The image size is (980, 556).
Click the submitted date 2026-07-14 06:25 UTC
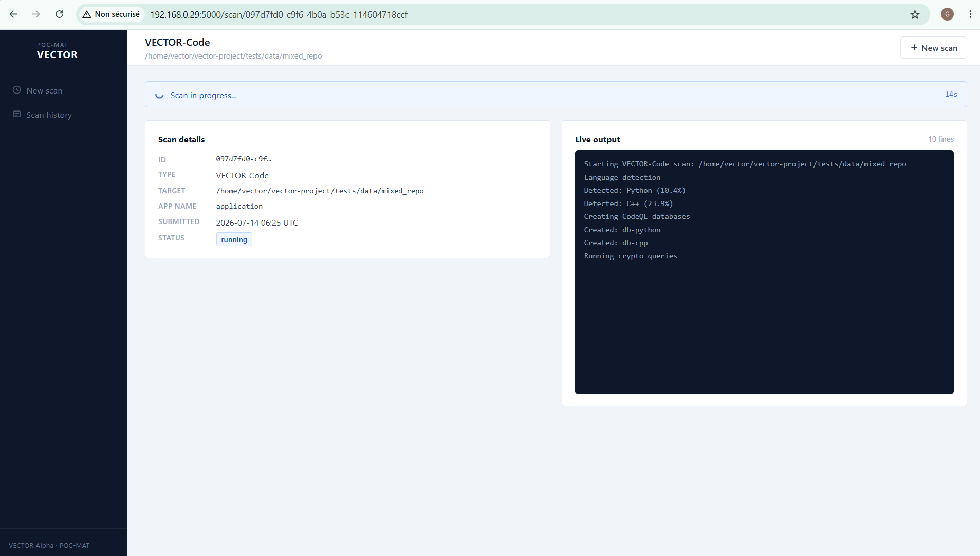[257, 223]
